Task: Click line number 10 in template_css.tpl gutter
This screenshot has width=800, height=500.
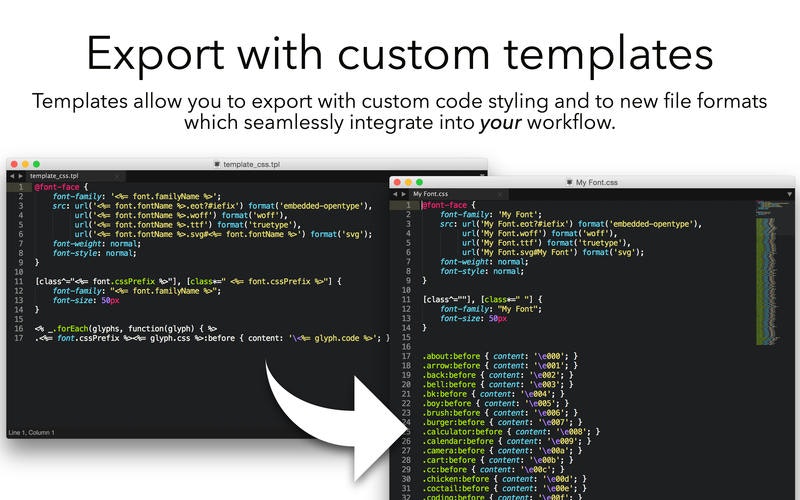Action: point(19,272)
